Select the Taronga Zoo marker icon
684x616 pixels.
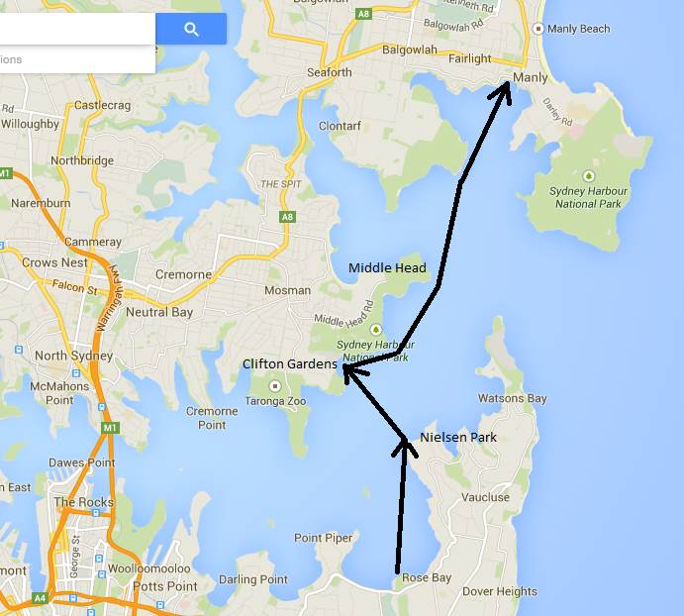click(274, 386)
